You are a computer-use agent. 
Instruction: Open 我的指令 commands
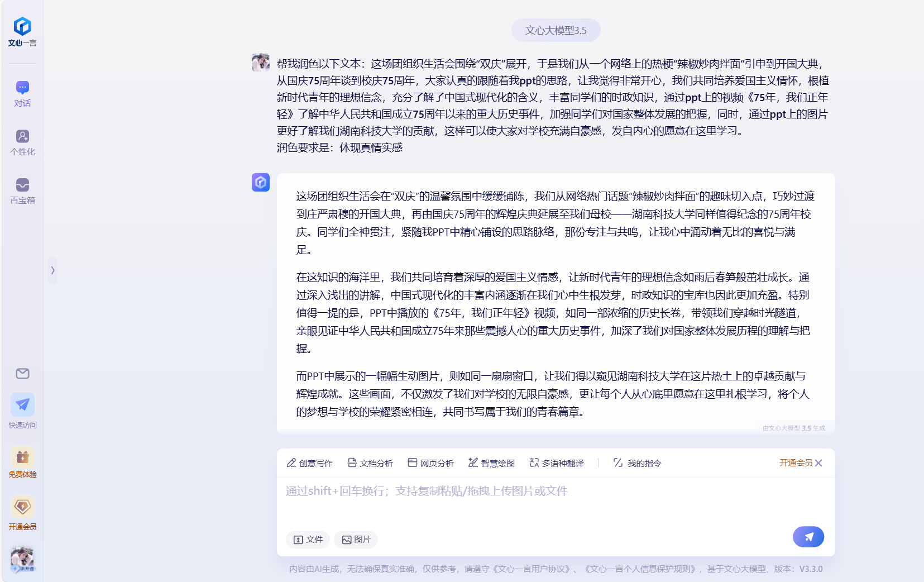[x=637, y=463]
